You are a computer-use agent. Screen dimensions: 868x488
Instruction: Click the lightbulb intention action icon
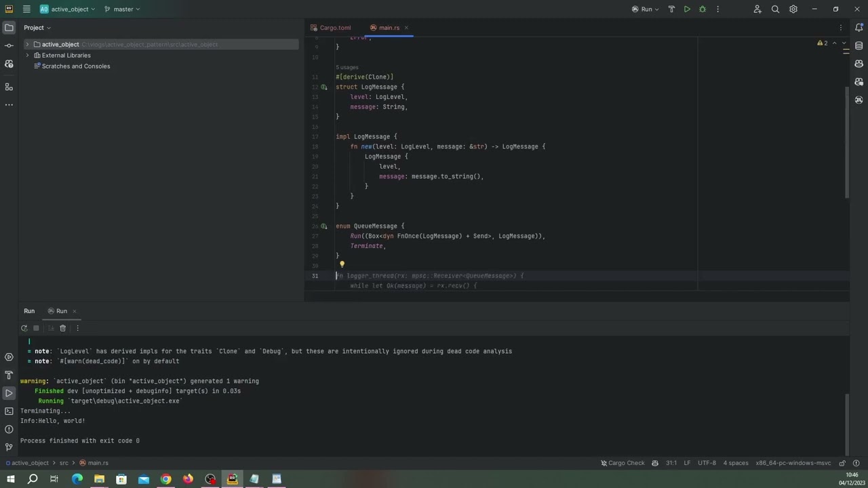coord(342,265)
